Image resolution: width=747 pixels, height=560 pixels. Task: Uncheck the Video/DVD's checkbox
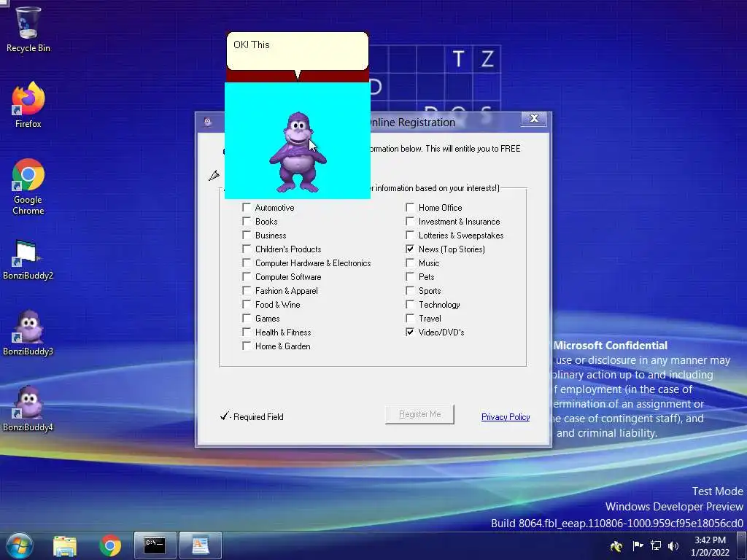click(410, 332)
